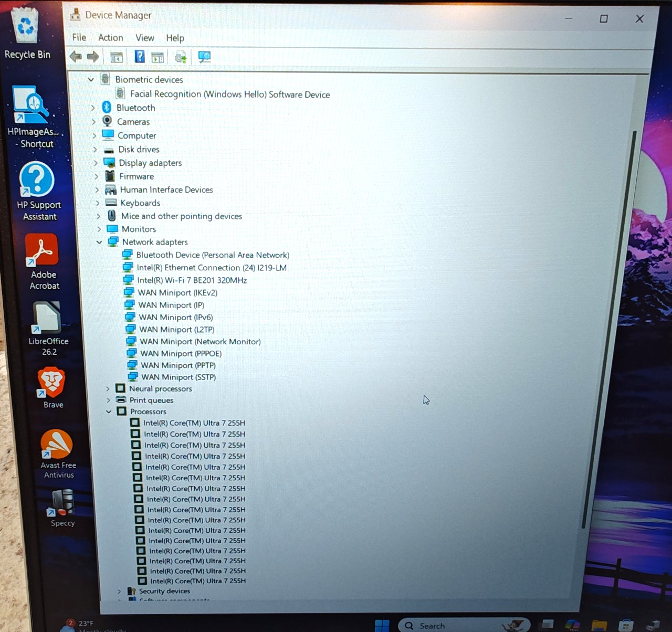Click the Display adapters icon in the tree
This screenshot has height=632, width=672.
[109, 163]
